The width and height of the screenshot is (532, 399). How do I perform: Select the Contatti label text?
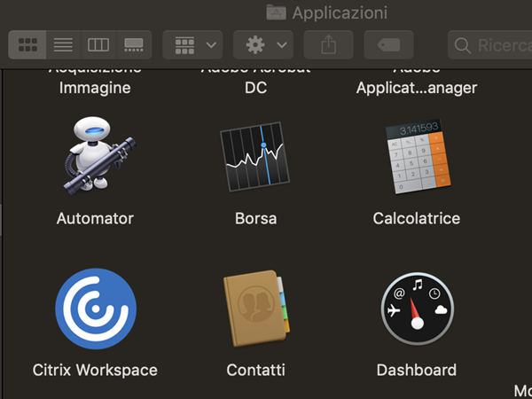256,370
